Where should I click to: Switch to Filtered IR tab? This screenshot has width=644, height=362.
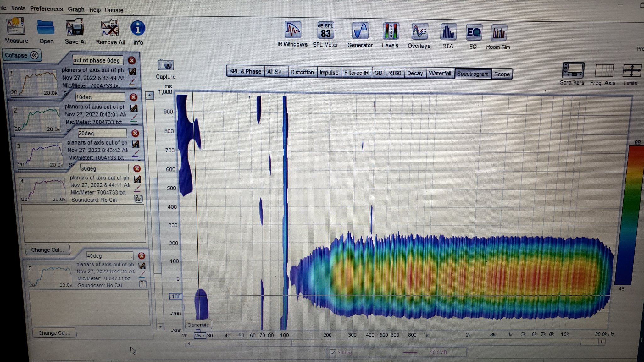click(x=356, y=73)
